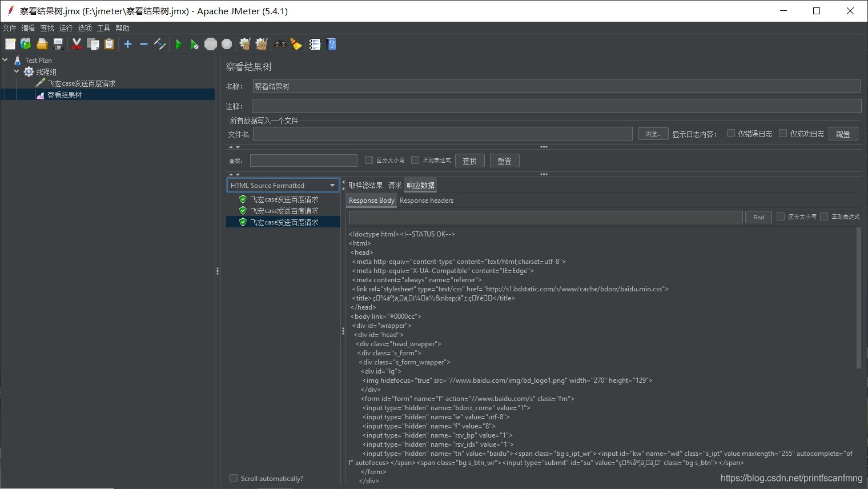Image resolution: width=868 pixels, height=489 pixels.
Task: Focus 文件名 file name field
Action: tap(443, 134)
